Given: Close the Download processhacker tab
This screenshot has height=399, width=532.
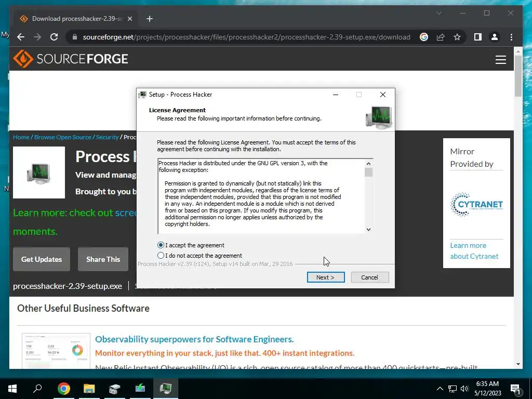Looking at the screenshot, I should [129, 19].
